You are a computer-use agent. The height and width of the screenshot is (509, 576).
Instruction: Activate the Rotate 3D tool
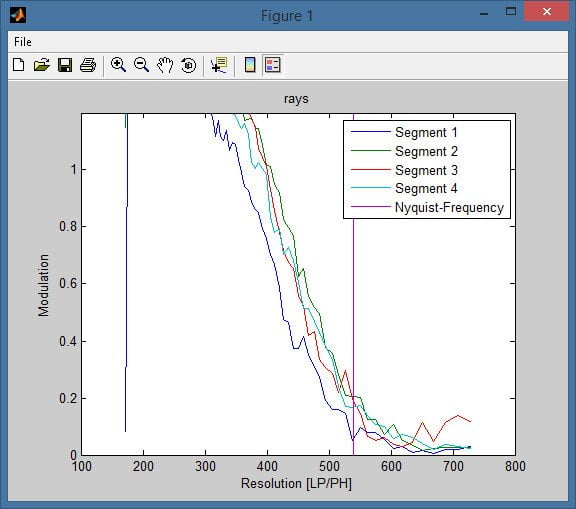pos(188,65)
